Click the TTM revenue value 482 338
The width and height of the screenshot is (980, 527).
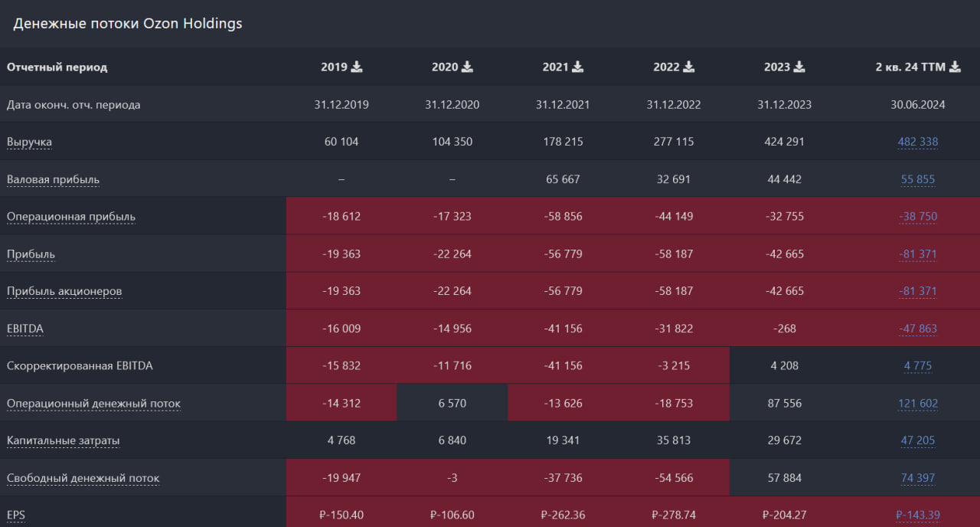917,142
